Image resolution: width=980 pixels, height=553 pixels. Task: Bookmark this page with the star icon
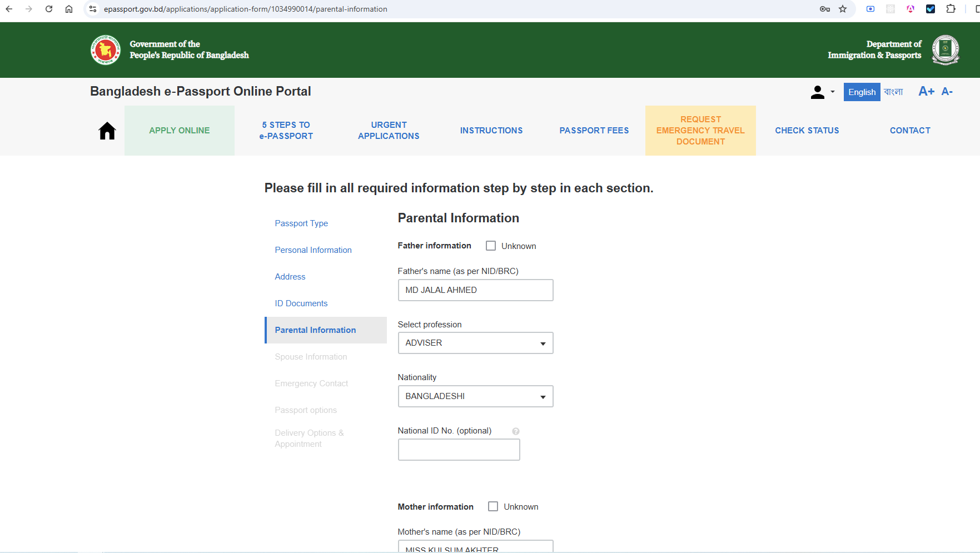click(843, 9)
